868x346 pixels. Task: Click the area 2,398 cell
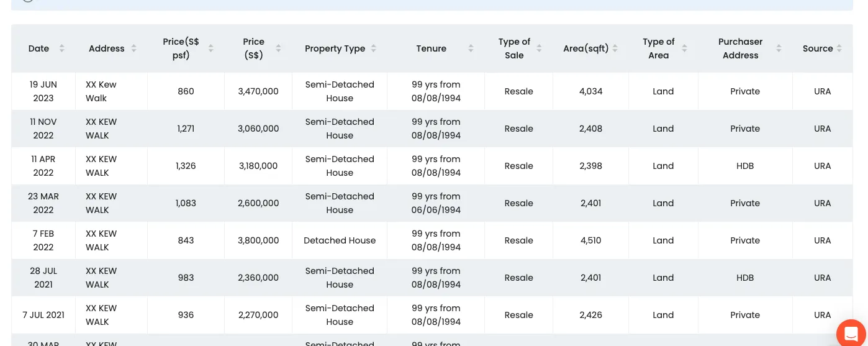590,166
